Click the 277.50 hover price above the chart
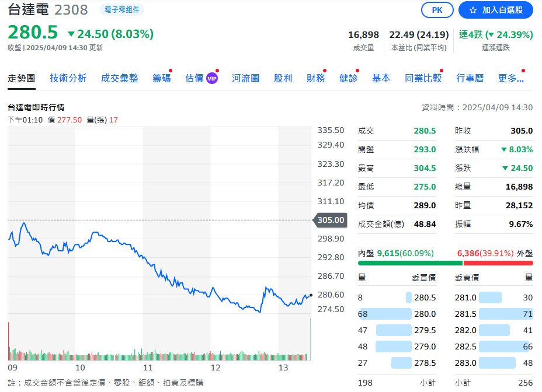This screenshot has height=392, width=542. 70,120
